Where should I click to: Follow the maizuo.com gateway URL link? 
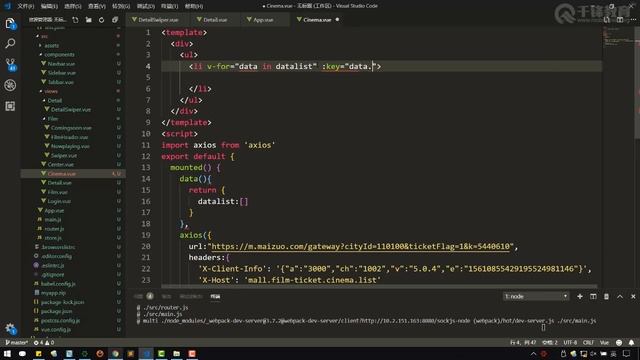[360, 247]
